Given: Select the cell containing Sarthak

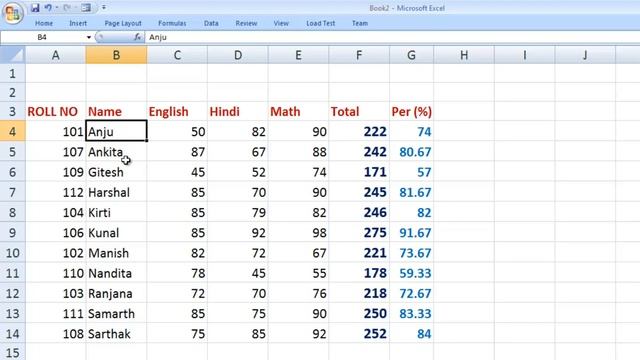Looking at the screenshot, I should [116, 334].
